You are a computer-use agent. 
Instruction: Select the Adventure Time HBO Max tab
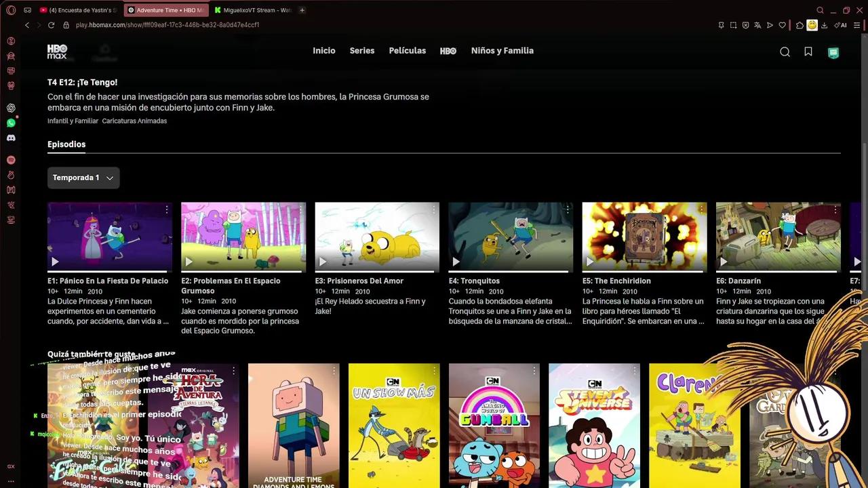click(x=166, y=10)
